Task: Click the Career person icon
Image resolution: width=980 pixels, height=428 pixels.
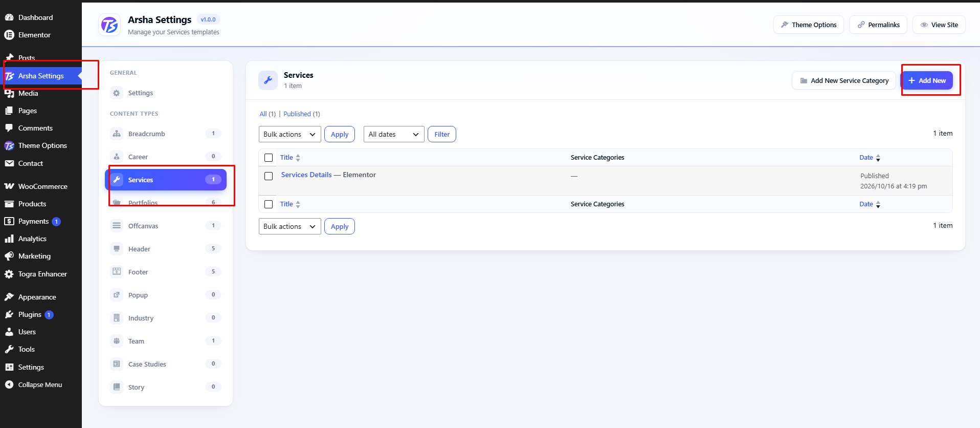Action: [x=117, y=157]
